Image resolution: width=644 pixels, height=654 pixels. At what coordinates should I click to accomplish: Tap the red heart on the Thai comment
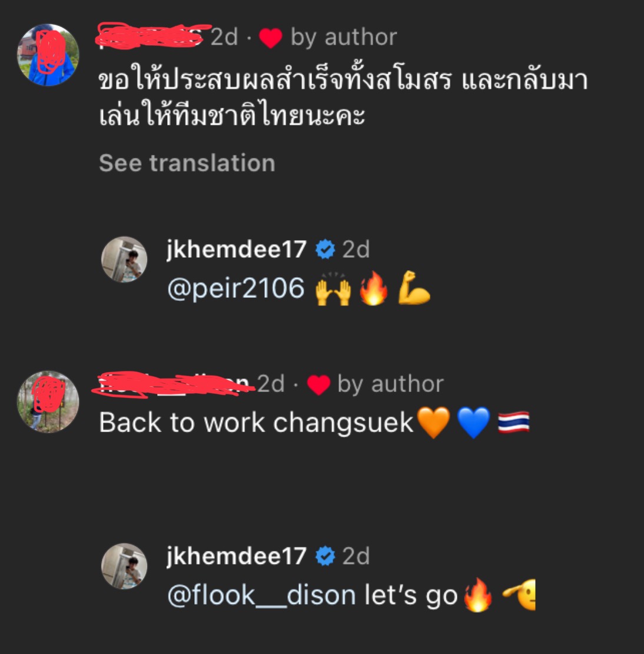(271, 38)
